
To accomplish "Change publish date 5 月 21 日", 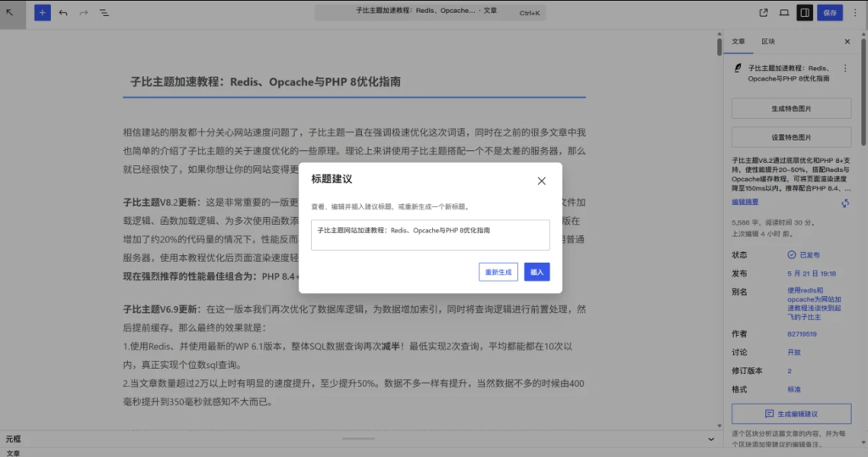I will 811,274.
